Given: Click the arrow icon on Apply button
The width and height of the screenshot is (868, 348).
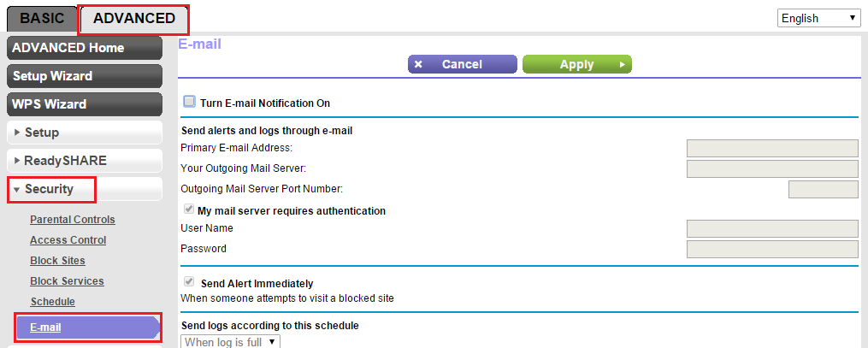Looking at the screenshot, I should (620, 64).
